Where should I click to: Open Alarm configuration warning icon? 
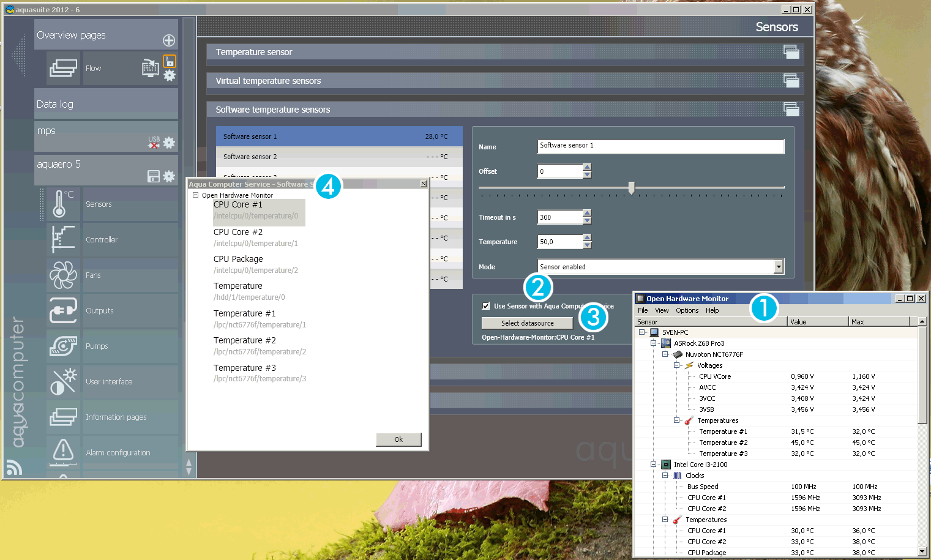tap(63, 452)
